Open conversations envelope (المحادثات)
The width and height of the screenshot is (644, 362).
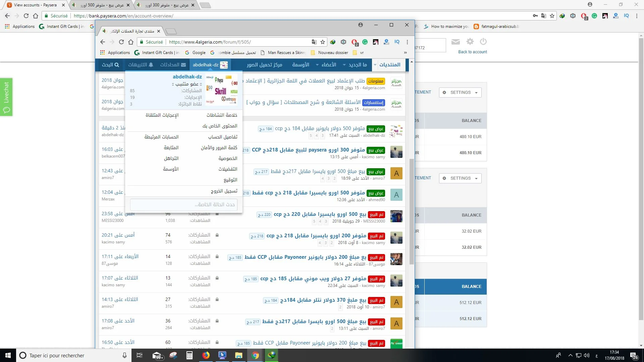point(173,65)
